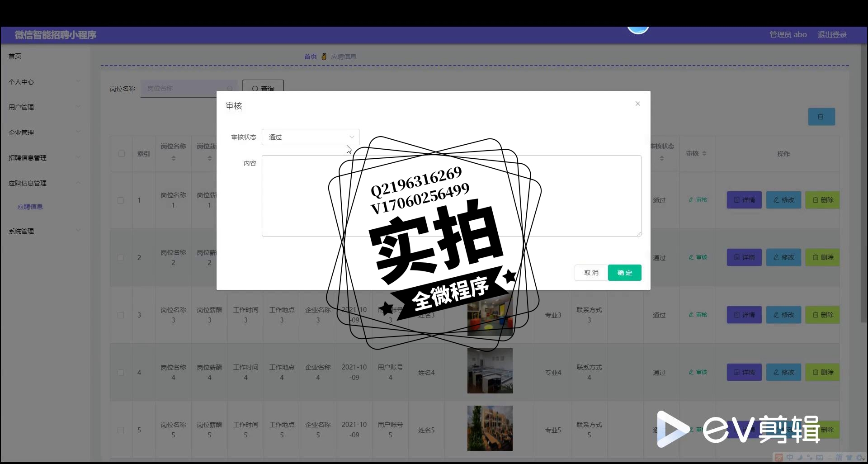Click 管理员 abo header text

point(788,35)
